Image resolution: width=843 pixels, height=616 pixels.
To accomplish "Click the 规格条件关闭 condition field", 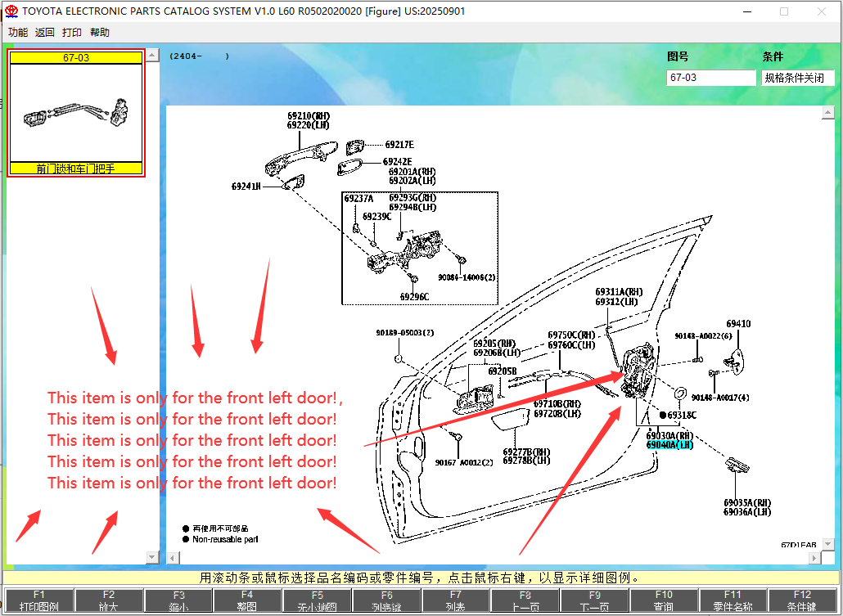I will pos(798,78).
